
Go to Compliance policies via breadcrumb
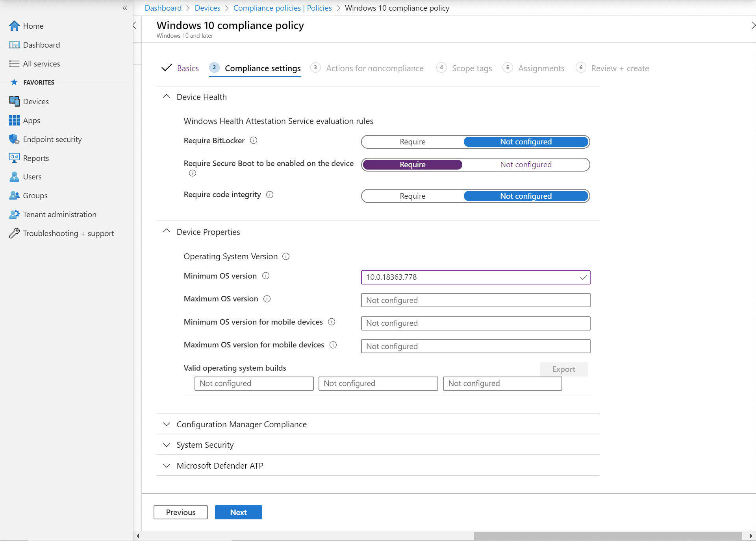[282, 8]
